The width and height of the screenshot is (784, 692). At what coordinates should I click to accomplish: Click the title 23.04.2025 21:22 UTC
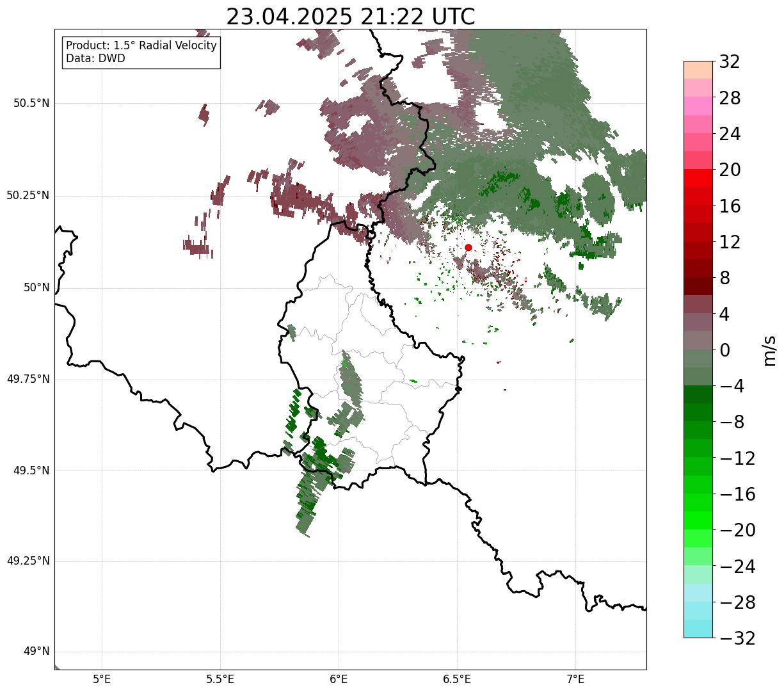click(x=351, y=17)
